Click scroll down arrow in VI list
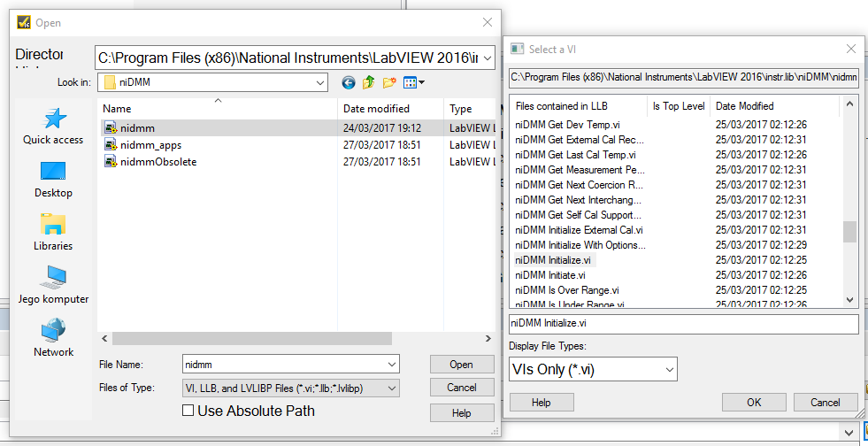Screen dimensions: 868x446 click(x=850, y=299)
